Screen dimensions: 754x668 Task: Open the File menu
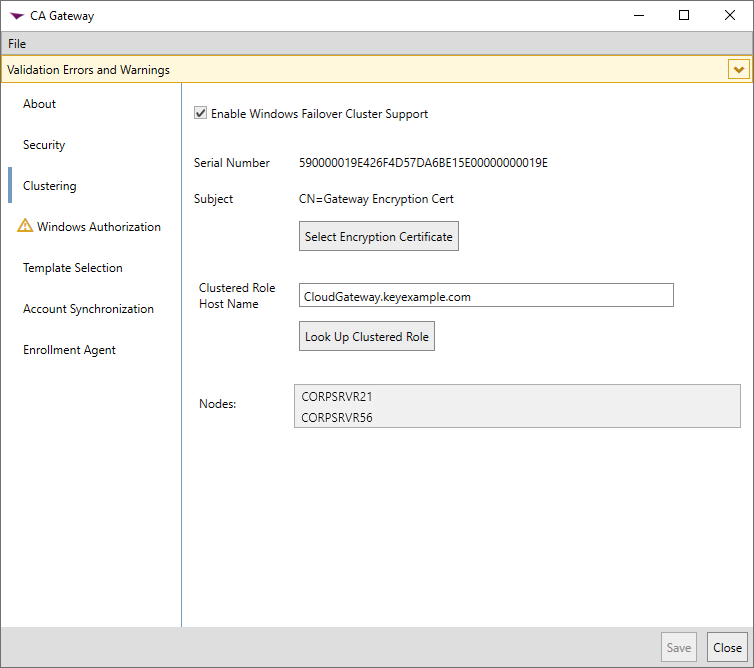click(17, 44)
